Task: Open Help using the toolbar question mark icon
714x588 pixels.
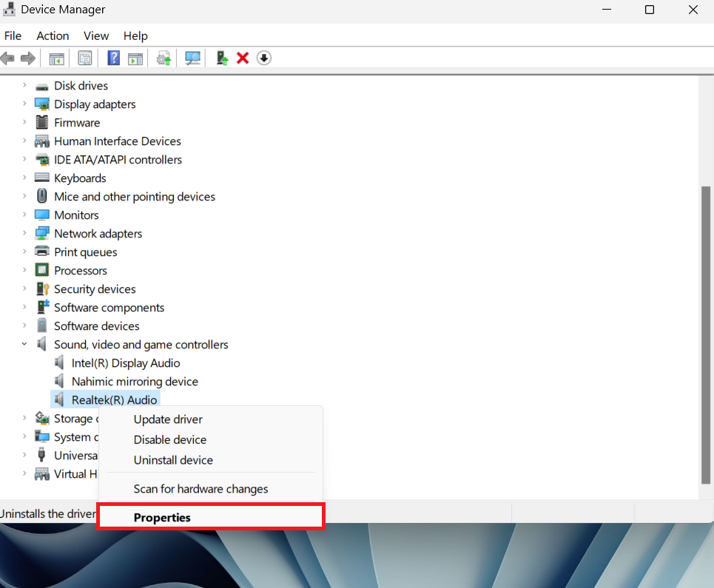Action: point(113,58)
